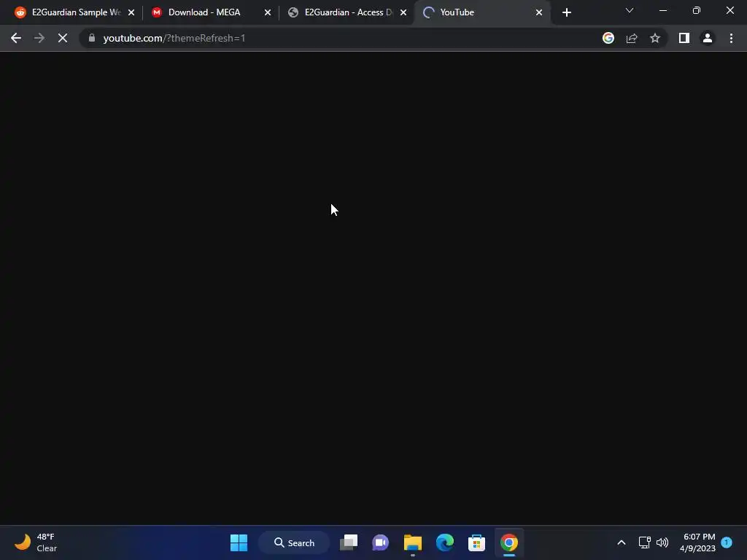The width and height of the screenshot is (747, 560).
Task: Open network settings from the tray
Action: (645, 542)
